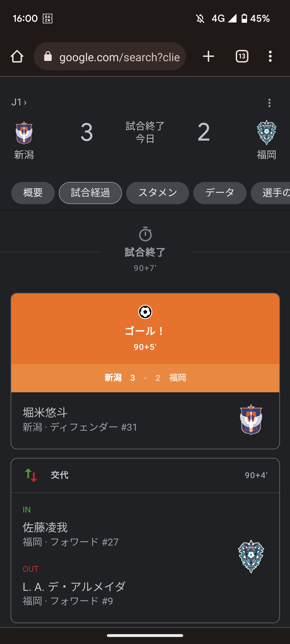Open the データ tab

coord(220,193)
